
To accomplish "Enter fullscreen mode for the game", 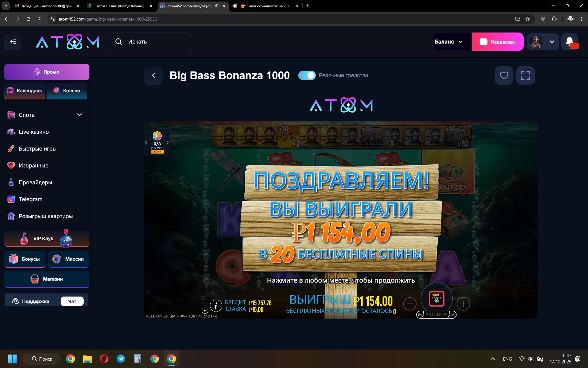I will (525, 75).
